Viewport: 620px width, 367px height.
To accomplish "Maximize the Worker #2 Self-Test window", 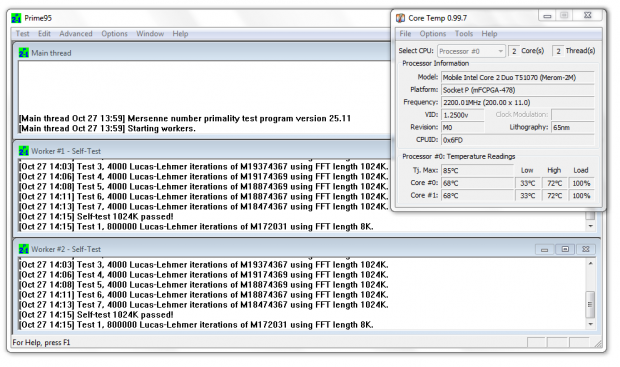I will click(565, 250).
